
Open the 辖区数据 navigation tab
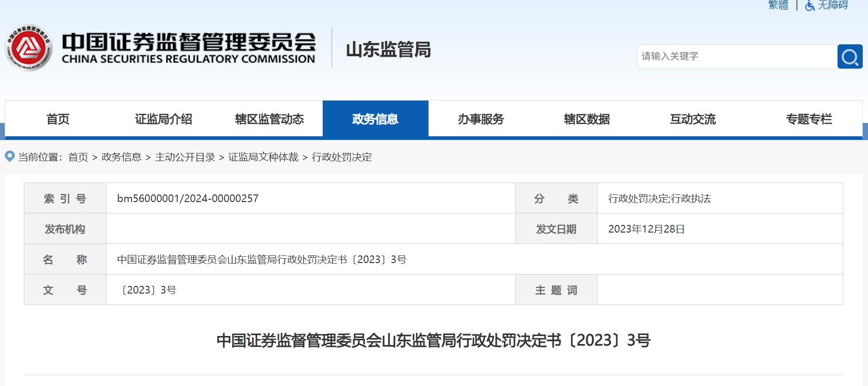[x=587, y=119]
